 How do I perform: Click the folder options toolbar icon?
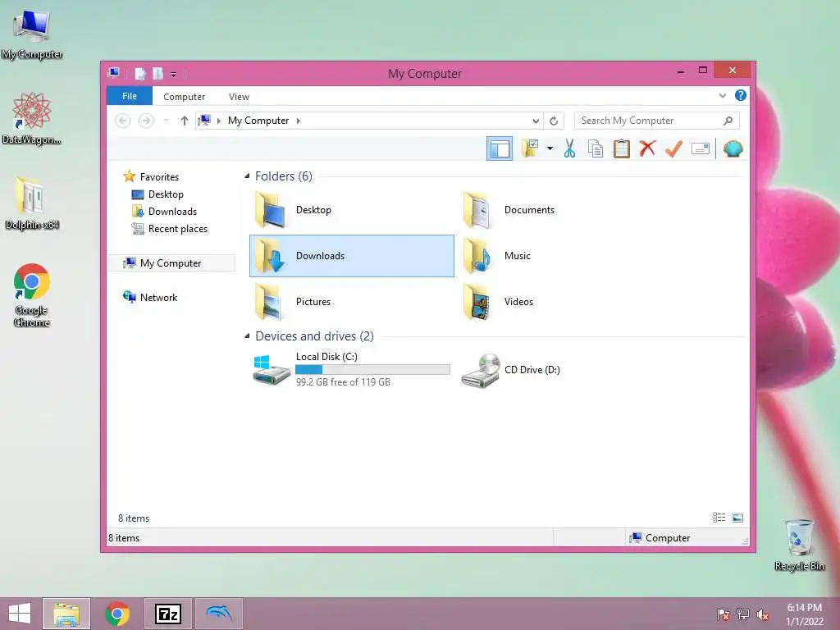530,148
